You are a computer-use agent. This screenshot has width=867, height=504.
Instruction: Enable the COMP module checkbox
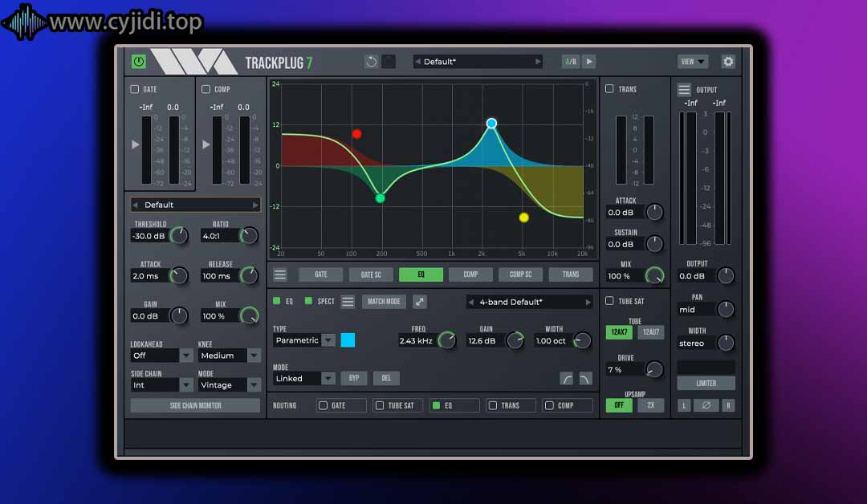coord(206,89)
